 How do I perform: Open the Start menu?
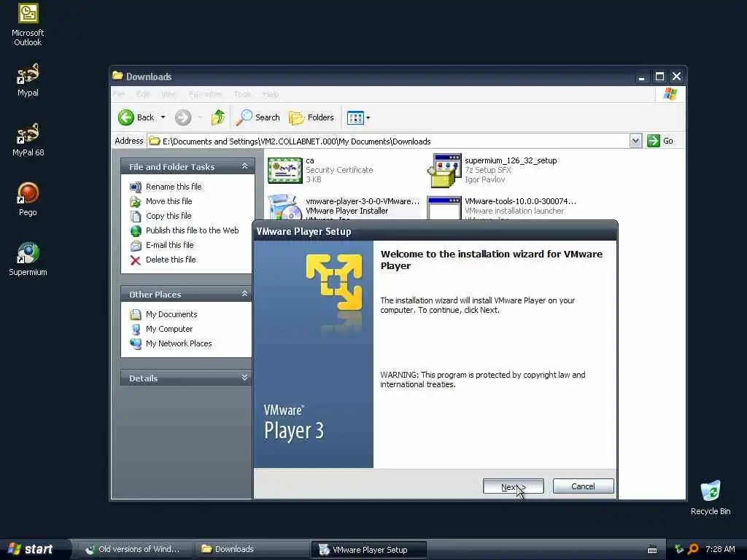pyautogui.click(x=31, y=549)
